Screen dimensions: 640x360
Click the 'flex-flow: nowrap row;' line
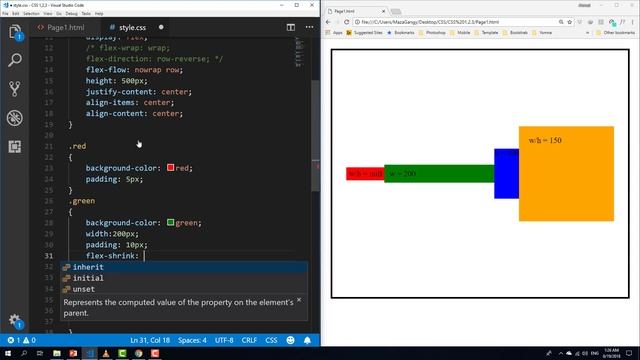tap(134, 70)
